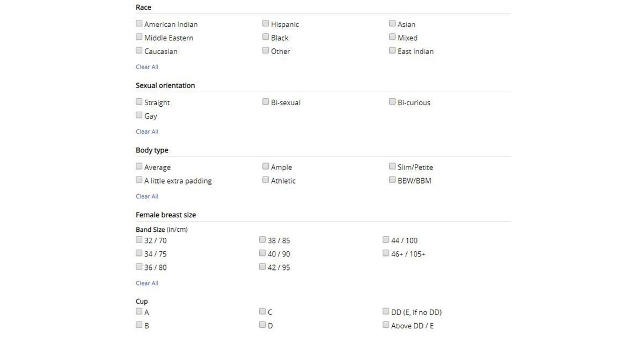
Task: Clear all Race selections
Action: pyautogui.click(x=147, y=67)
